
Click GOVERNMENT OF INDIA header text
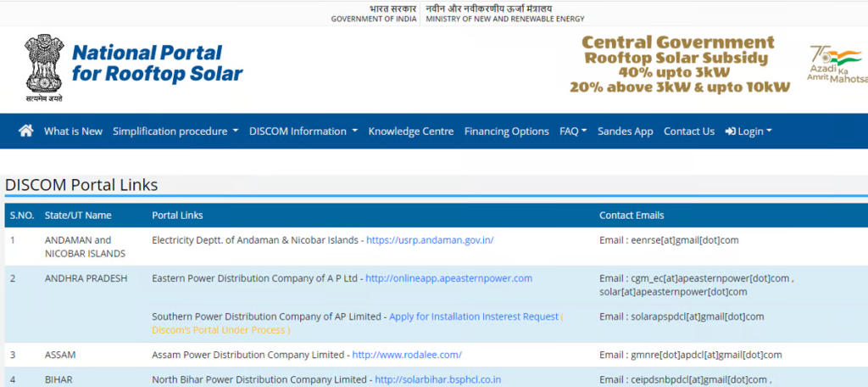click(x=374, y=19)
